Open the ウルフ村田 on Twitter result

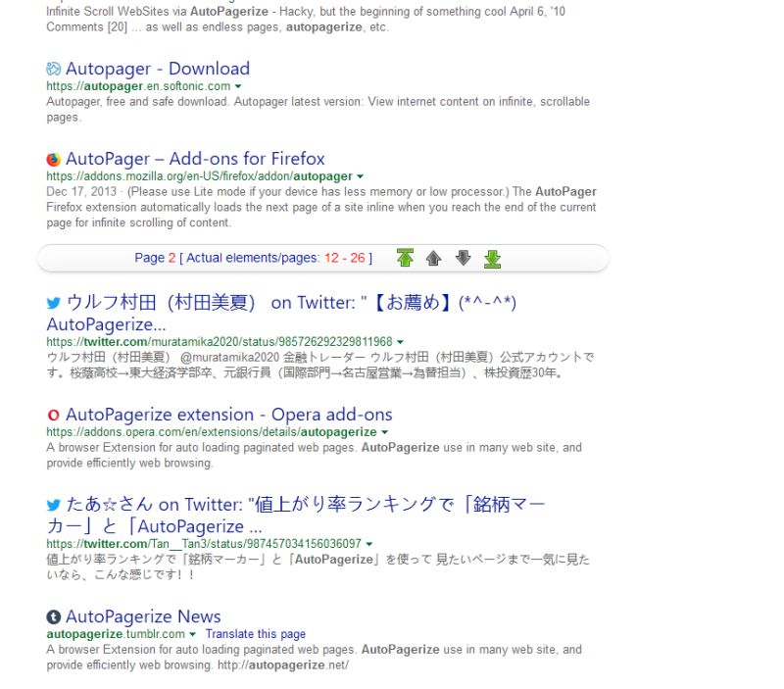pyautogui.click(x=281, y=314)
